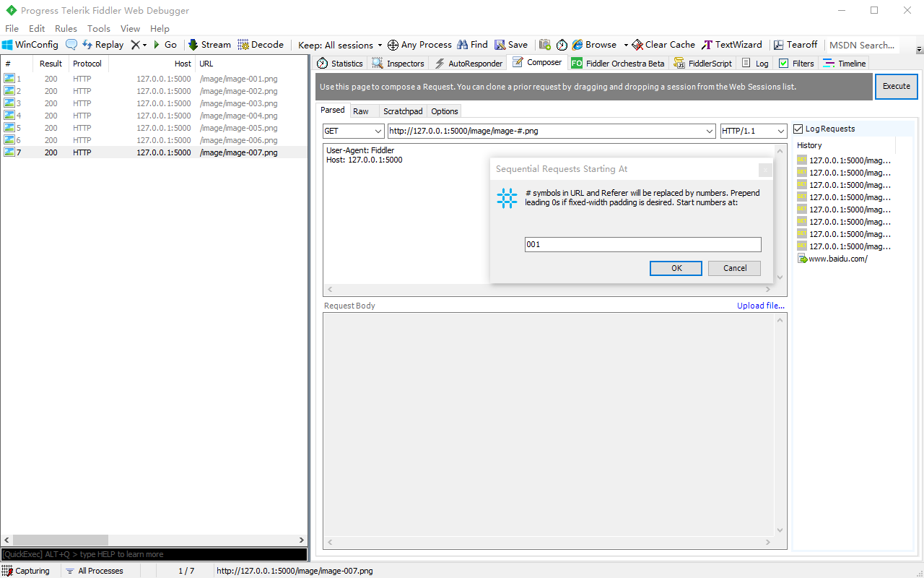Viewport: 924px width, 578px height.
Task: Switch to the Timeline tab
Action: pos(844,64)
